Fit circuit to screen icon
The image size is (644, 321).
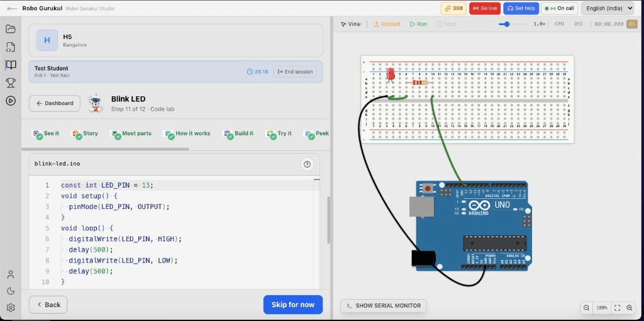coord(617,307)
